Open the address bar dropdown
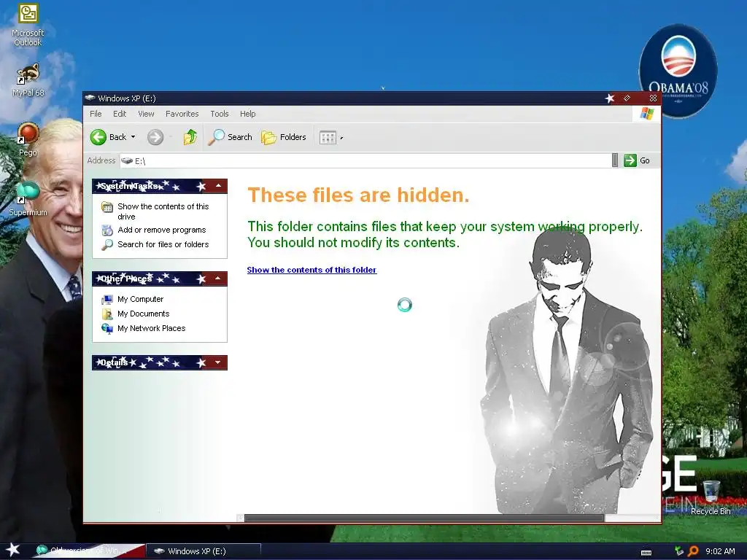The height and width of the screenshot is (560, 747). (x=614, y=160)
